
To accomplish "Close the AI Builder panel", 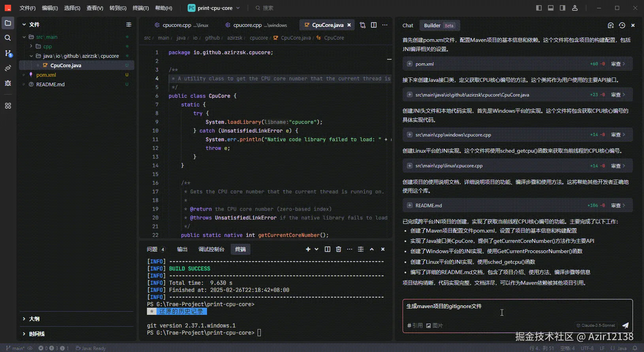I will click(633, 25).
